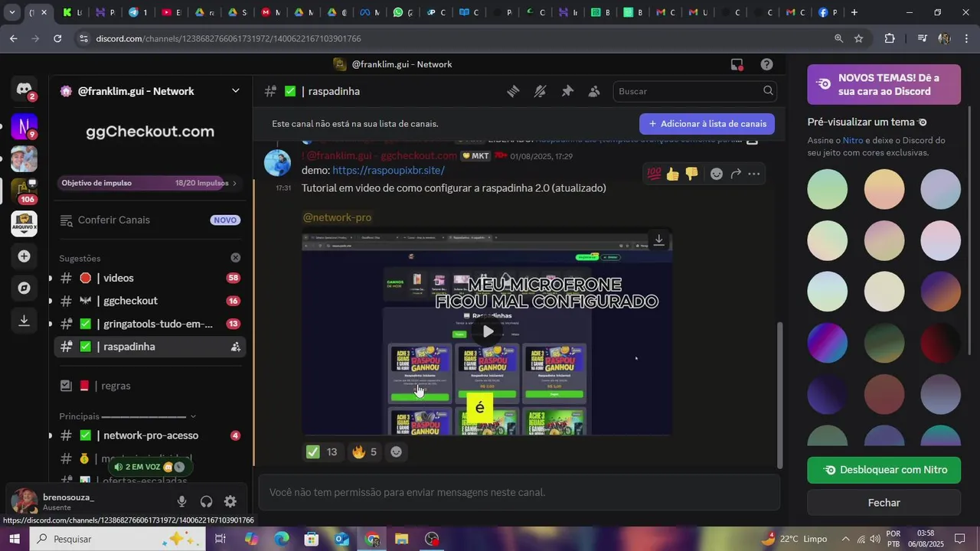Open network-pro-acesso channel
This screenshot has width=980, height=551.
tap(150, 435)
